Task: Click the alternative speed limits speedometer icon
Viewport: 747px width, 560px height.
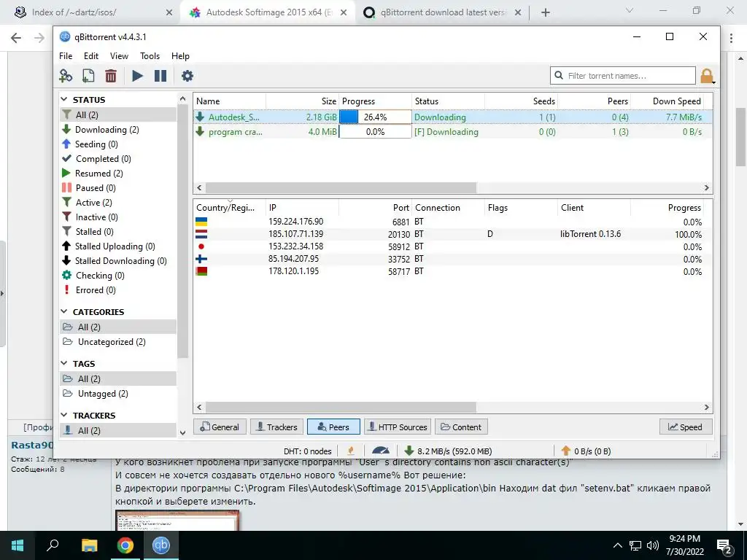Action: point(380,451)
